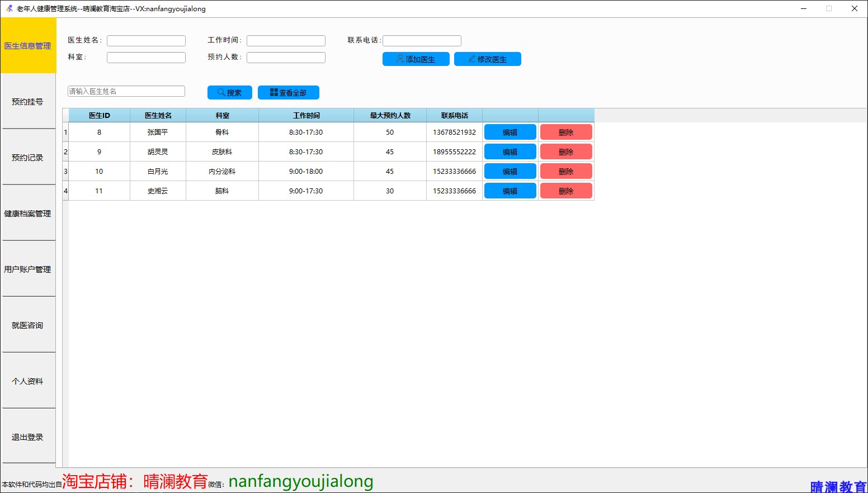Click the magnifier icon on 搜索
The width and height of the screenshot is (868, 493).
click(221, 92)
